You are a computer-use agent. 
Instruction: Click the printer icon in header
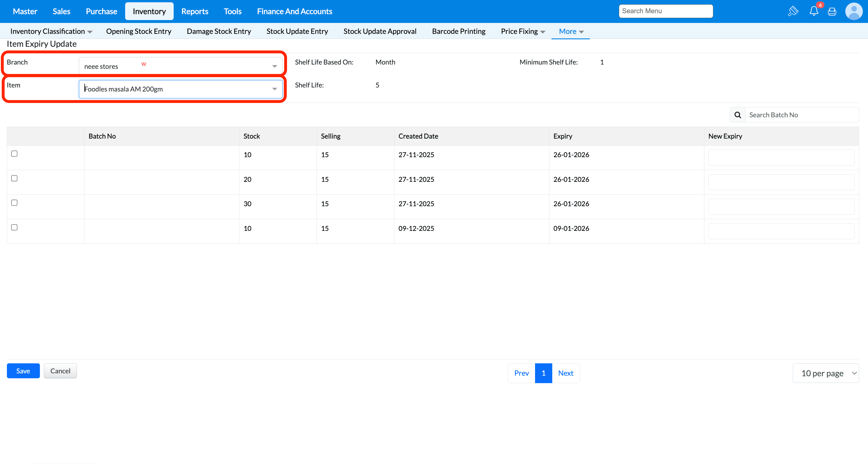tap(832, 11)
